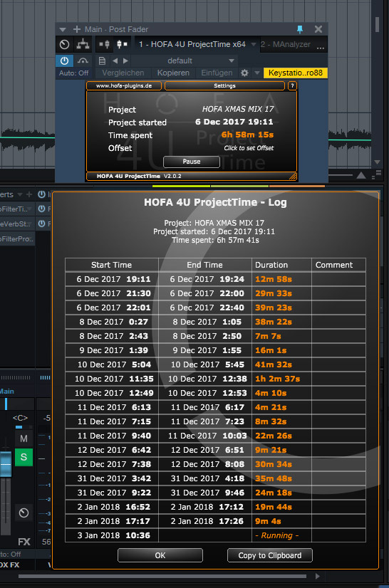The height and width of the screenshot is (588, 389).
Task: Click the Kopieren button
Action: 173,73
